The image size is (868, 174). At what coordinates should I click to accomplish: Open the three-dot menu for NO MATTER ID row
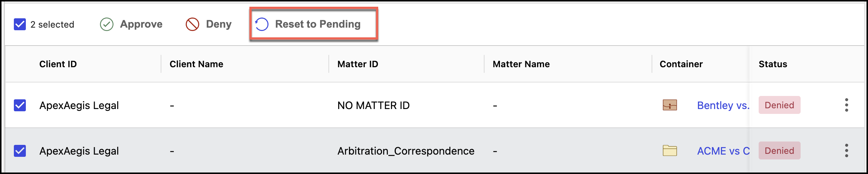(x=846, y=105)
